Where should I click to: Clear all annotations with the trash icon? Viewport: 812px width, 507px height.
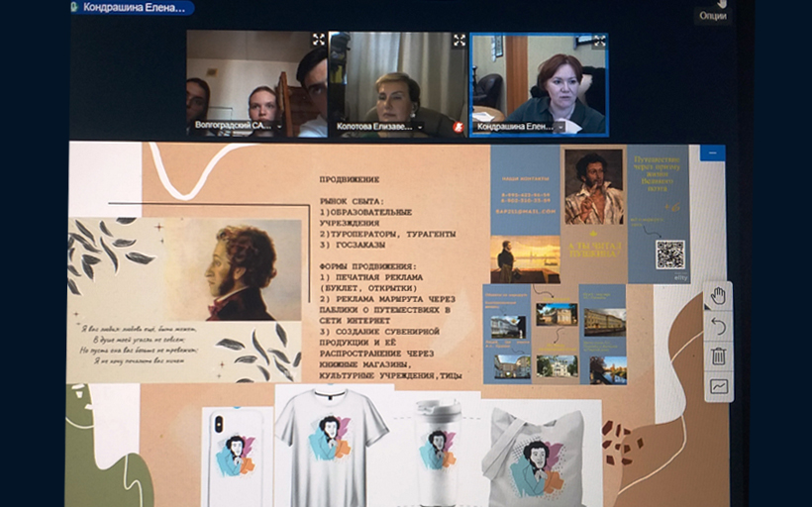(718, 356)
